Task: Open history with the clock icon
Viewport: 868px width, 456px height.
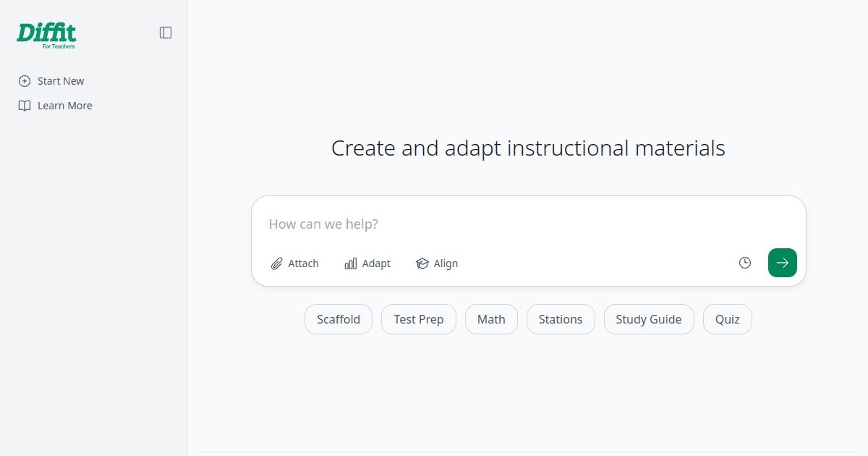Action: pos(745,263)
